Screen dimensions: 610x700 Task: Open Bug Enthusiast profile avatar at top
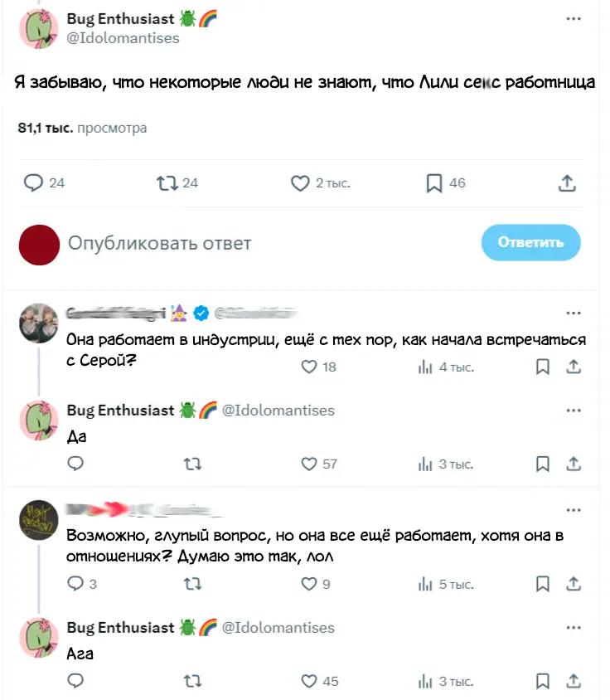(x=39, y=28)
